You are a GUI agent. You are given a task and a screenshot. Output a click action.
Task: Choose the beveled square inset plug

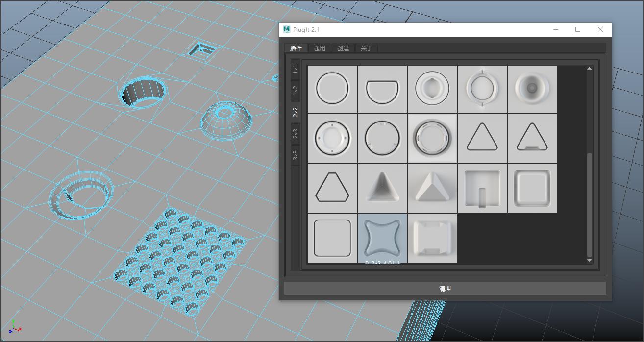pos(532,188)
